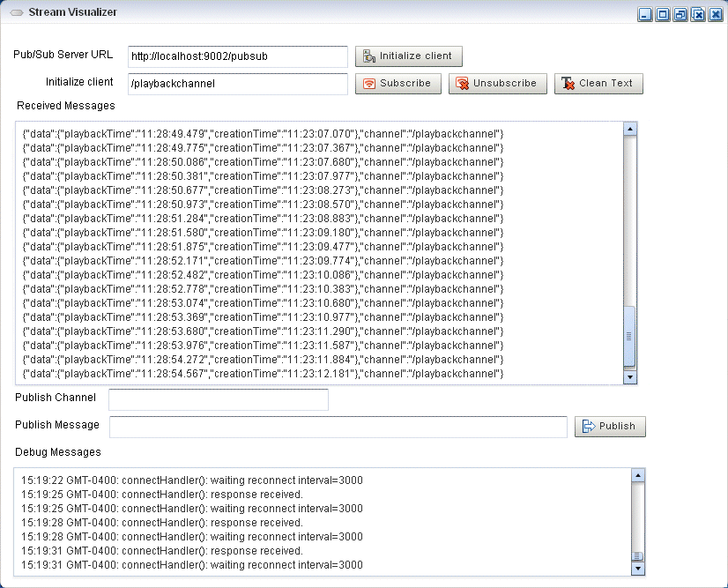Click the Debug Messages label
Screen dimensions: 728x588
tap(58, 452)
